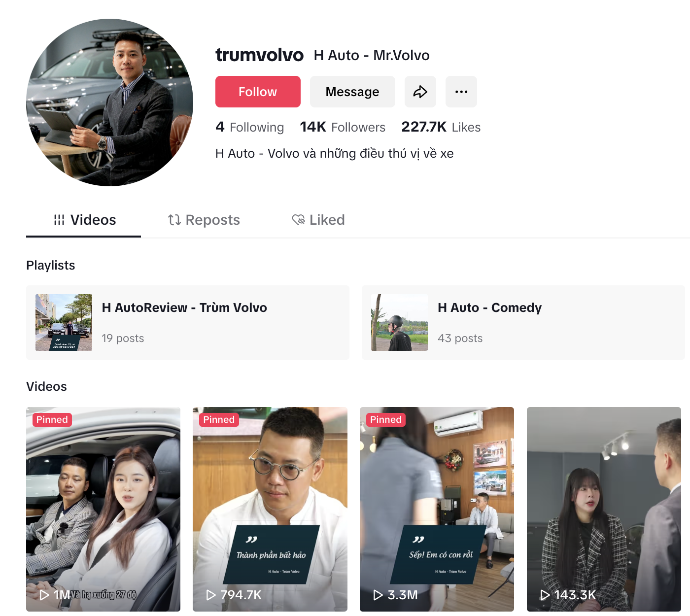This screenshot has height=616, width=690.
Task: Open the video with 143.3K views
Action: tap(604, 509)
